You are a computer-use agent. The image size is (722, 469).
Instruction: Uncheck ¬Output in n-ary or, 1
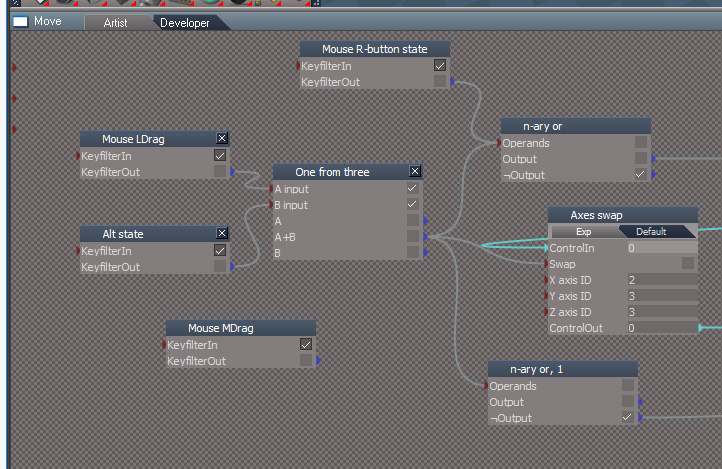tap(628, 417)
